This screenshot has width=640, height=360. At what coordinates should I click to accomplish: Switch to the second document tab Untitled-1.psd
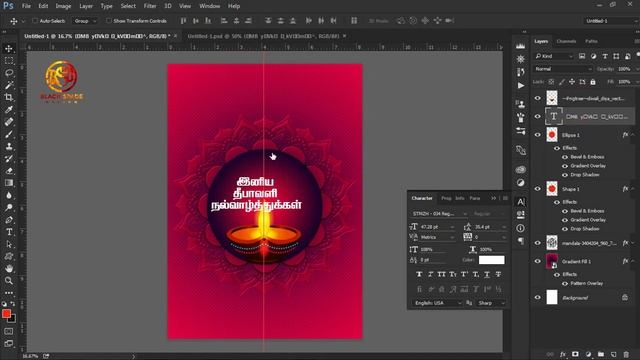[263, 36]
